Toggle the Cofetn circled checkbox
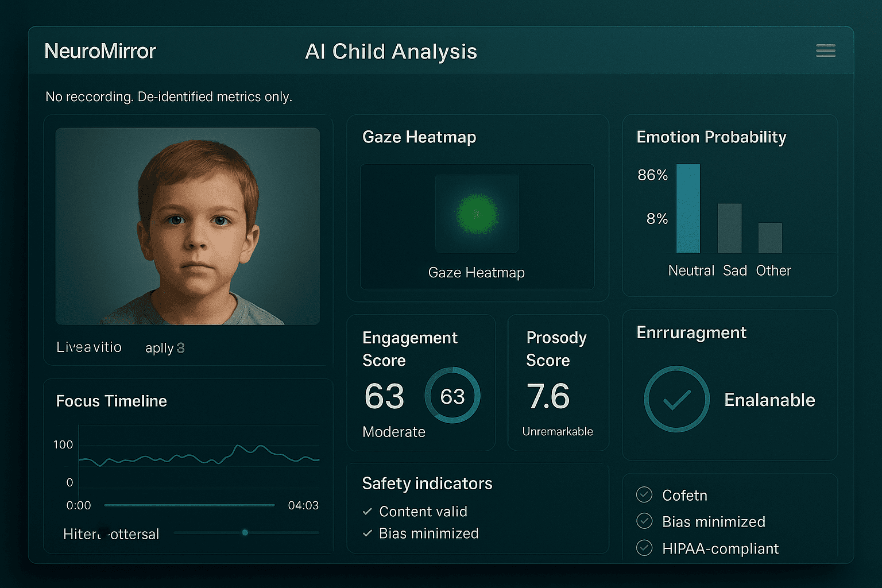This screenshot has width=882, height=588. [644, 494]
